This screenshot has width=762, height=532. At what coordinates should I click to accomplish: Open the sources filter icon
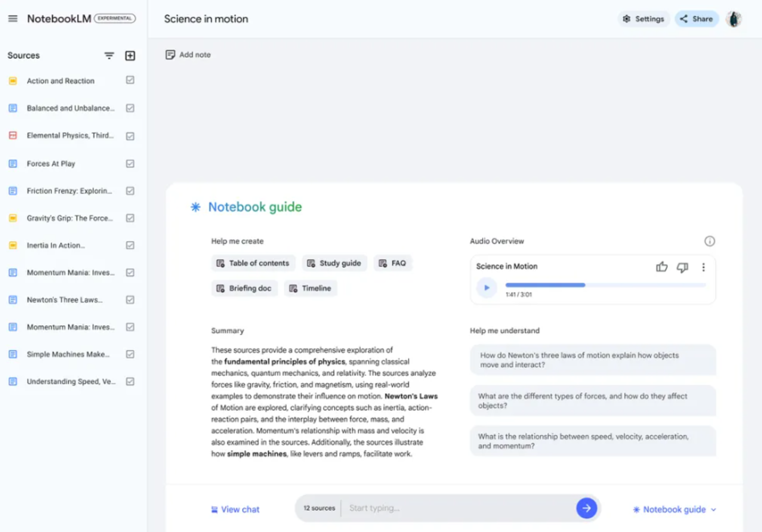(x=109, y=56)
